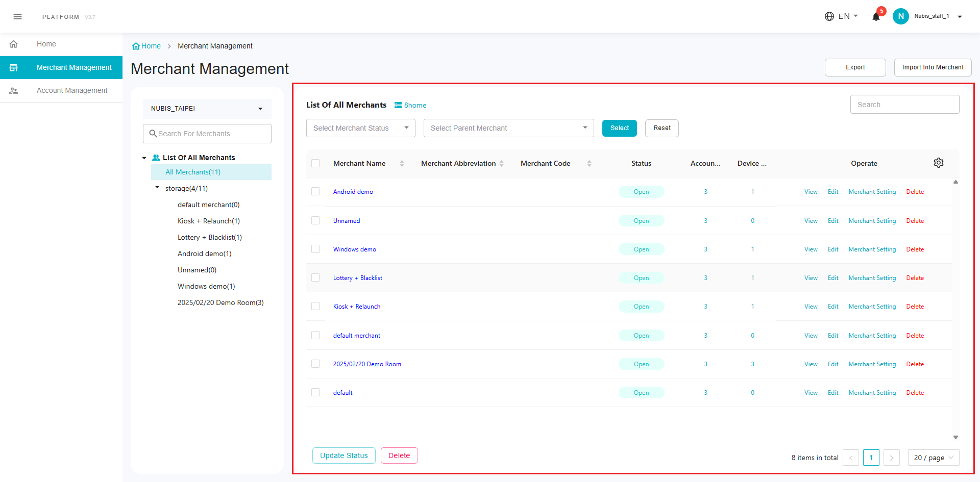Click page number 1 in pagination
The image size is (980, 482).
(871, 458)
